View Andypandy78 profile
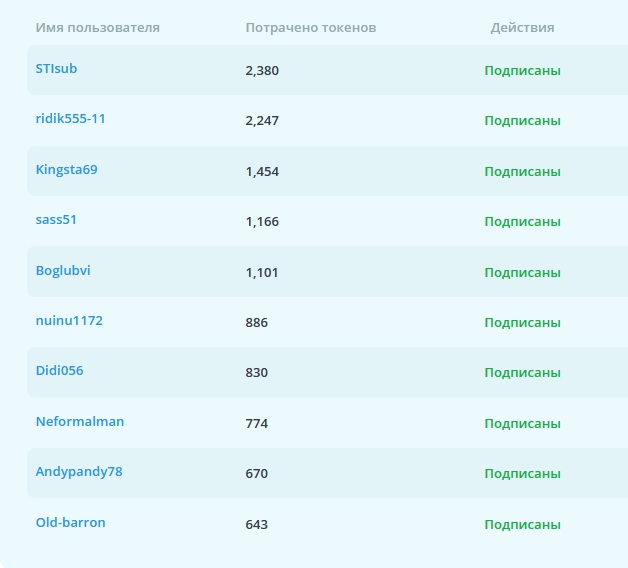 coord(79,472)
